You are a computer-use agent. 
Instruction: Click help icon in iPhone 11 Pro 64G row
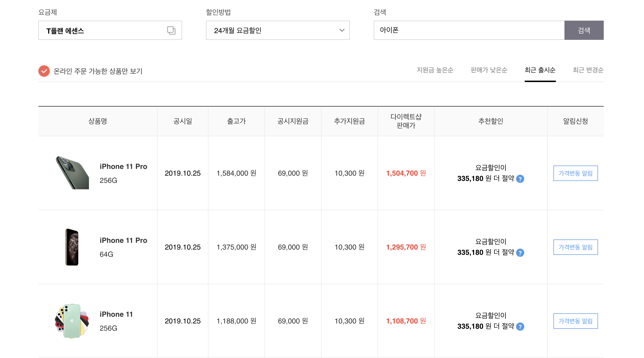[x=520, y=253]
